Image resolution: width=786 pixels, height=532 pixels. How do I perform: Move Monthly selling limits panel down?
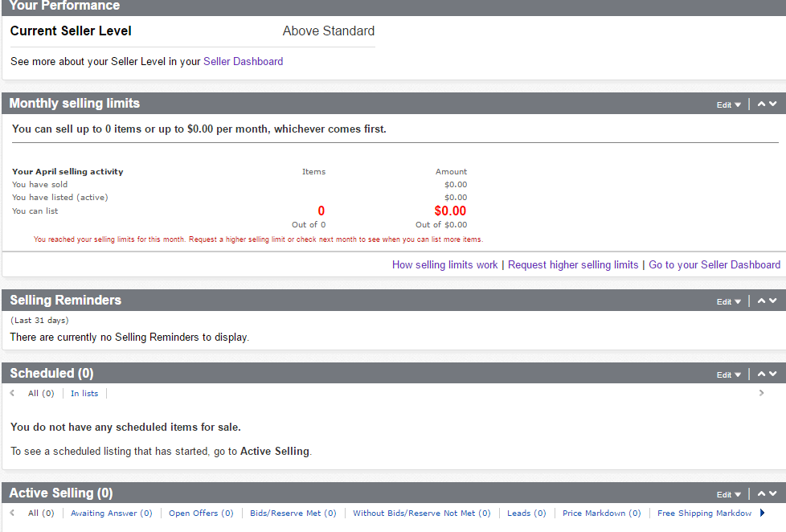click(x=773, y=104)
